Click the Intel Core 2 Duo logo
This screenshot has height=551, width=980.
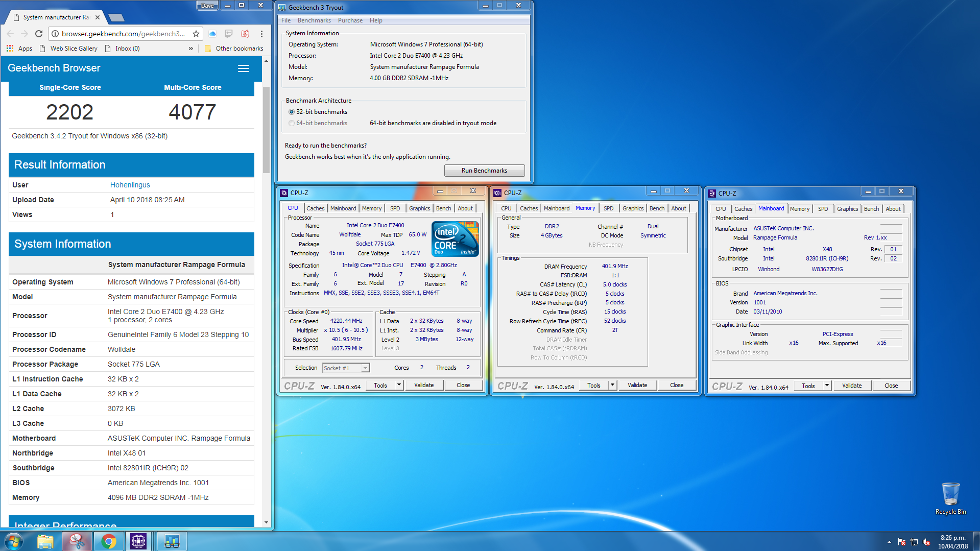455,238
